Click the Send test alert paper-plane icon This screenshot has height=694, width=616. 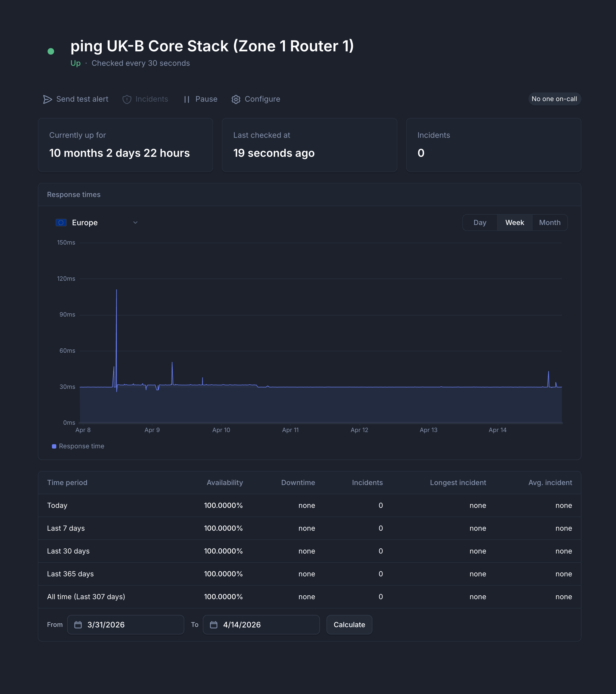coord(47,99)
